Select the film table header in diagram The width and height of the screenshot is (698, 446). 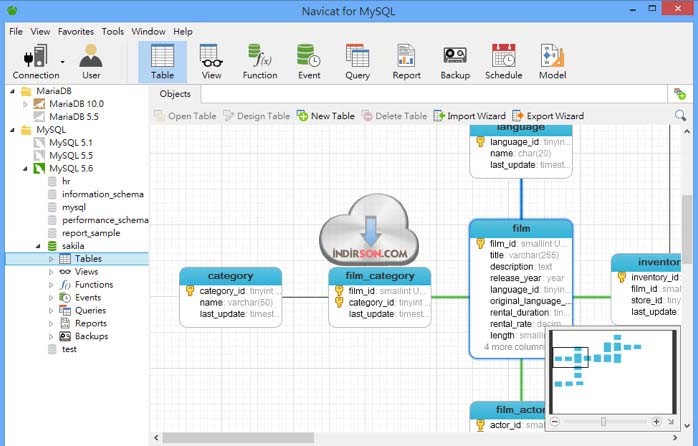pyautogui.click(x=521, y=228)
